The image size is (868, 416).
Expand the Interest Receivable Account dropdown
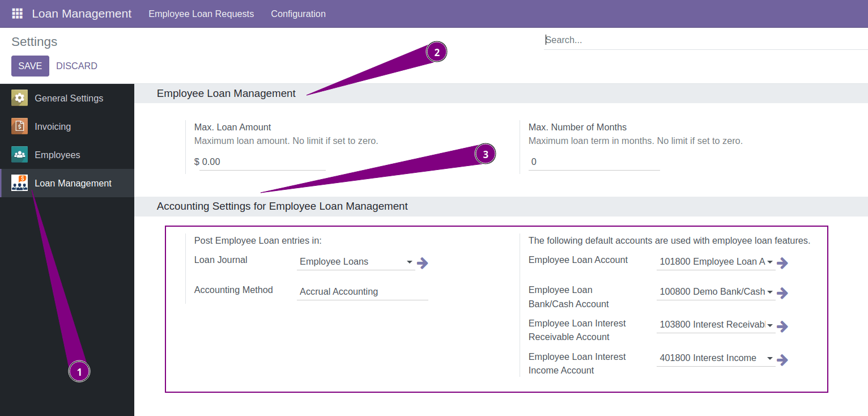tap(769, 324)
